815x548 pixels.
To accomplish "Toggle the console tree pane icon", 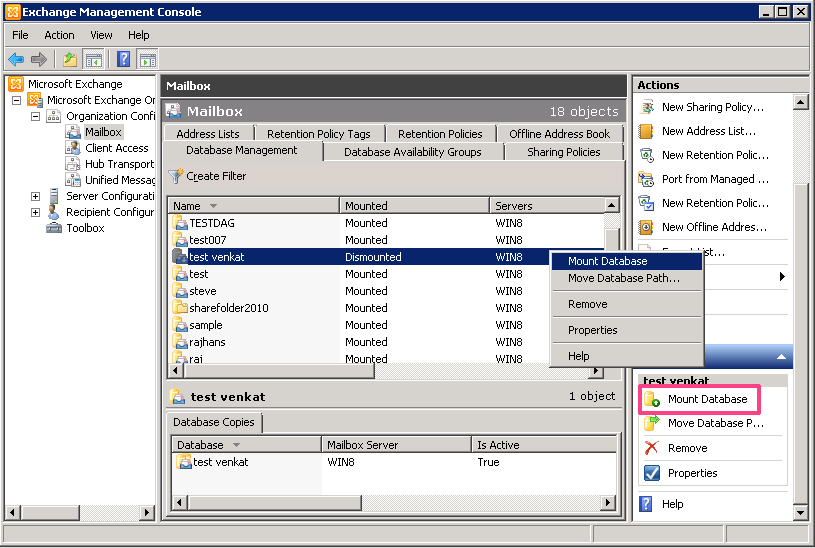I will [94, 60].
